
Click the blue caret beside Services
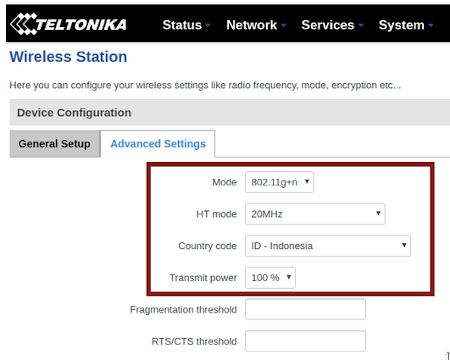(361, 25)
